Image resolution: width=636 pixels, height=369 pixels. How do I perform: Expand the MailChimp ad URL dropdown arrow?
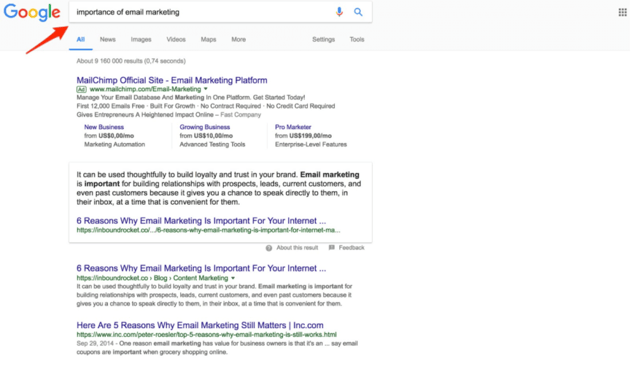pyautogui.click(x=206, y=89)
